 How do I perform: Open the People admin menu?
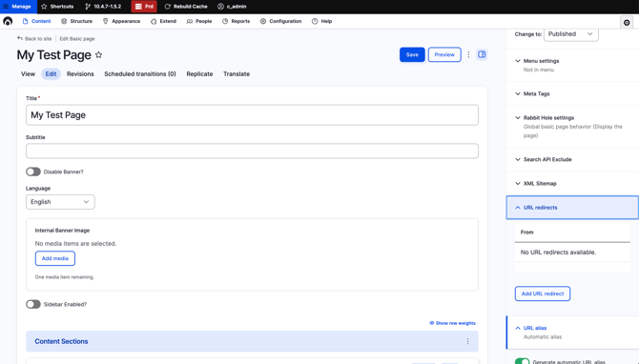point(199,21)
